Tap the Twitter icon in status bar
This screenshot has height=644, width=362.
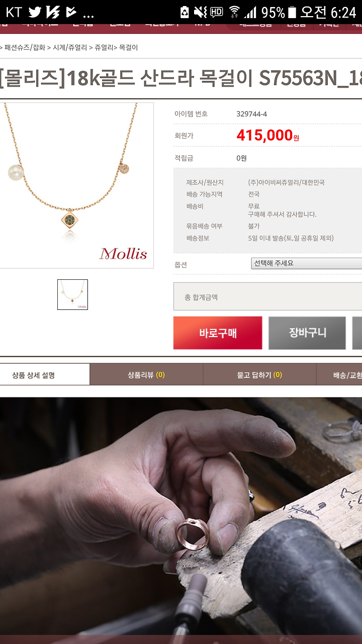[35, 12]
